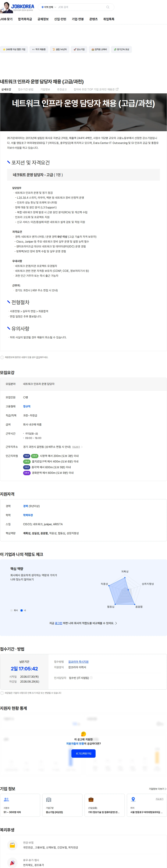Click the 네트워크 운영 담당자 - 고급 (1명) heading
167x868 pixels.
38,175
